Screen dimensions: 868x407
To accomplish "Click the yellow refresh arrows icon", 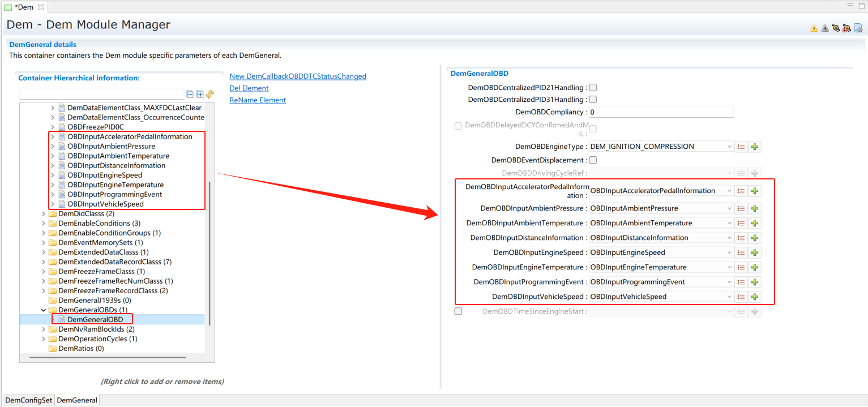I will pos(209,95).
